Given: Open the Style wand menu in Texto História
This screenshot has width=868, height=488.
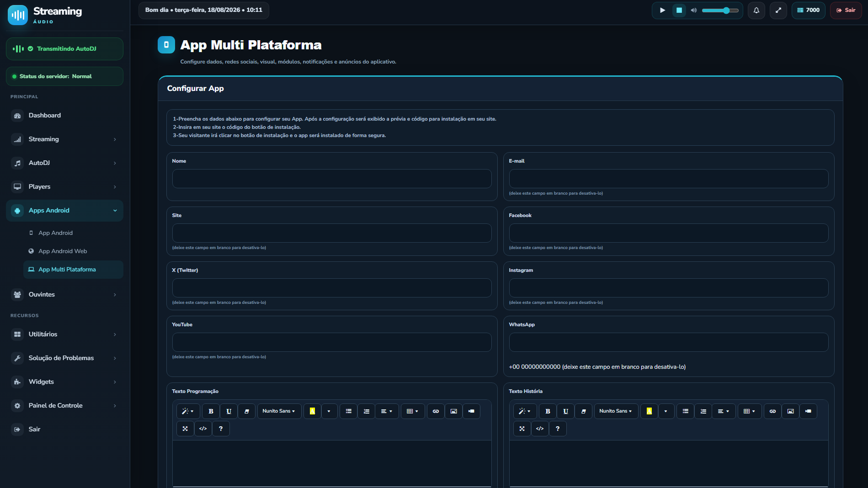Looking at the screenshot, I should pos(525,411).
